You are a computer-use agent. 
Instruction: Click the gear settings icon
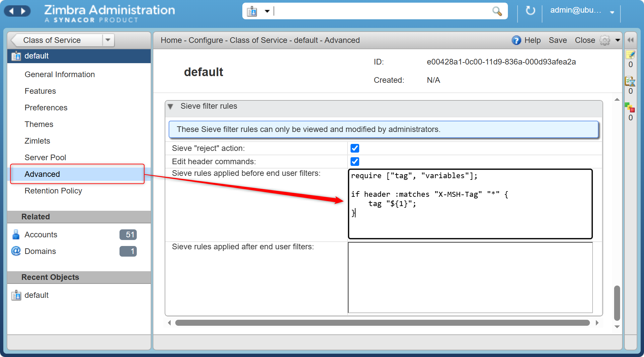(x=605, y=40)
